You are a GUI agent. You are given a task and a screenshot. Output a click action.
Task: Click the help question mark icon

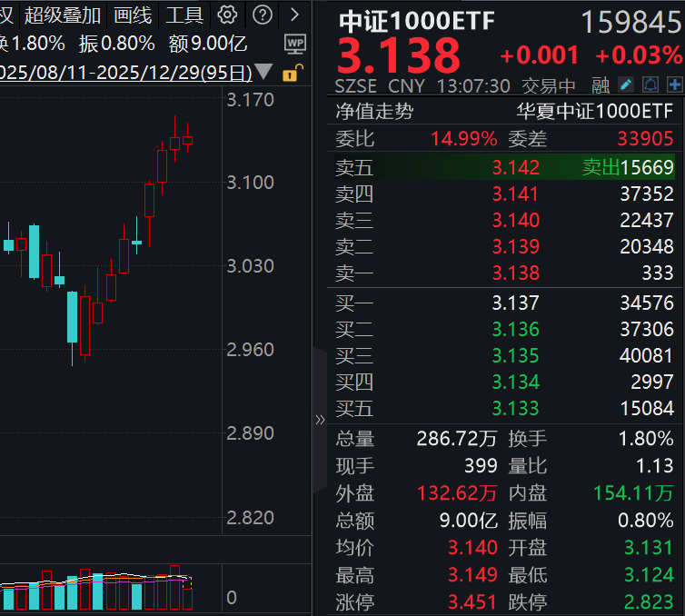[x=263, y=15]
